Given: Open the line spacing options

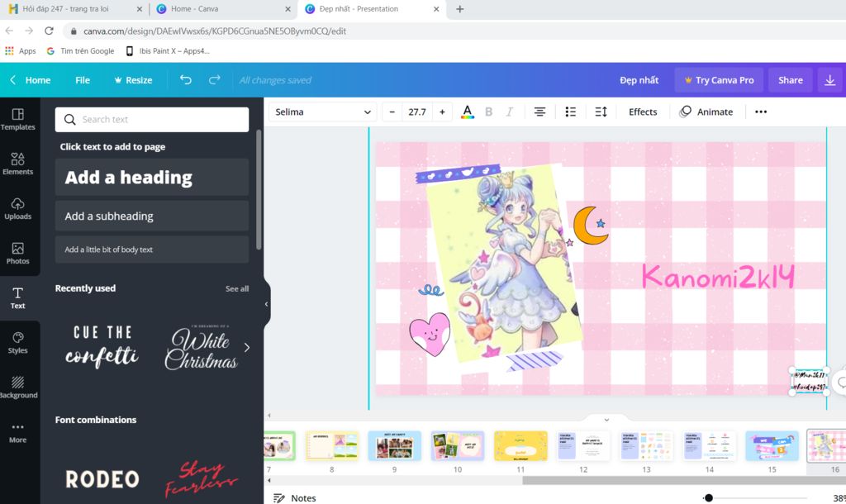Looking at the screenshot, I should pyautogui.click(x=601, y=112).
